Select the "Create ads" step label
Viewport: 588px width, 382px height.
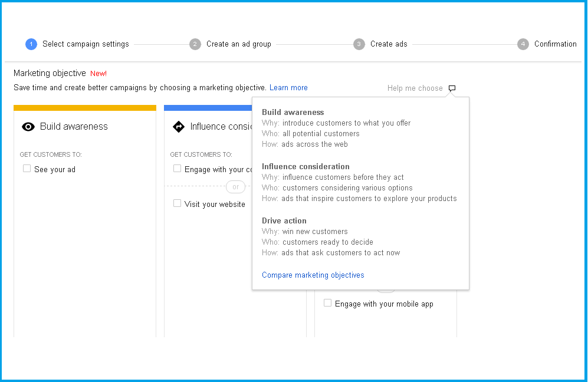[389, 44]
